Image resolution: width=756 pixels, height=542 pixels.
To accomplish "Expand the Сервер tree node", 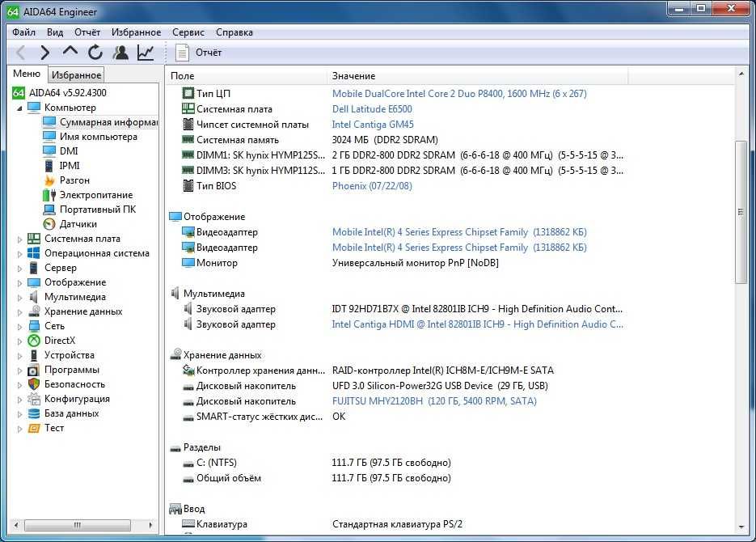I will pyautogui.click(x=19, y=268).
